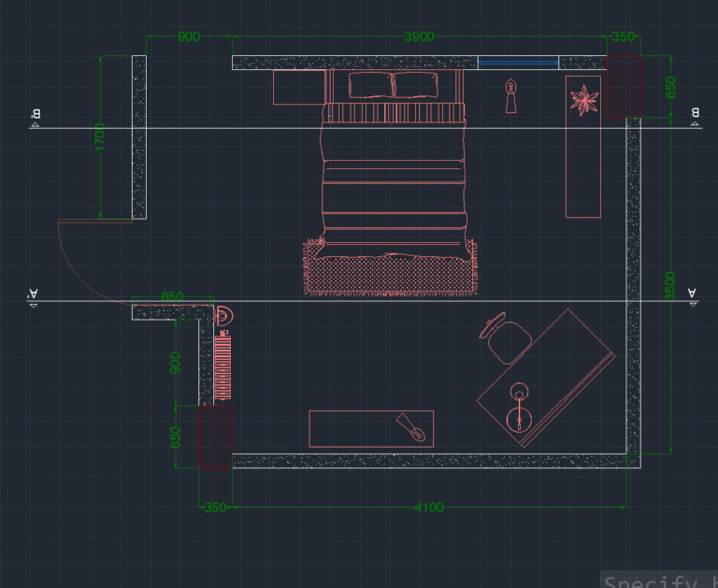The image size is (718, 588).
Task: Select the pair of pillows on the bed
Action: click(393, 85)
